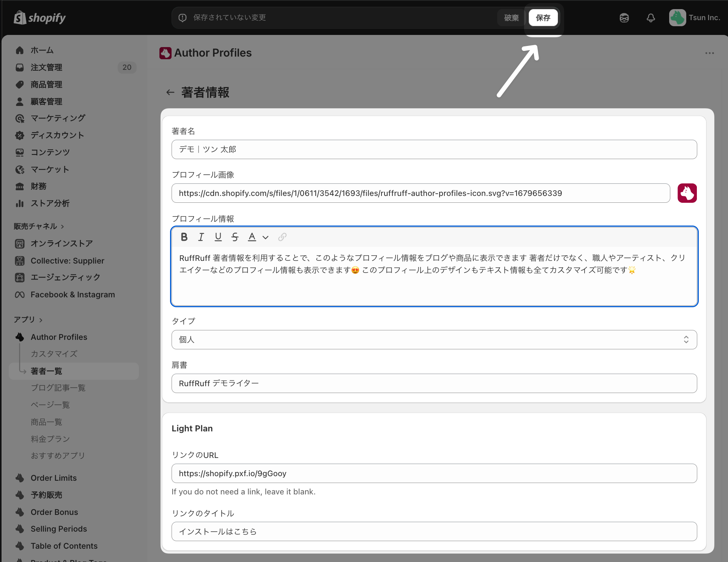Screen dimensions: 728x562
Task: Click the リンクのURL input field
Action: point(434,473)
